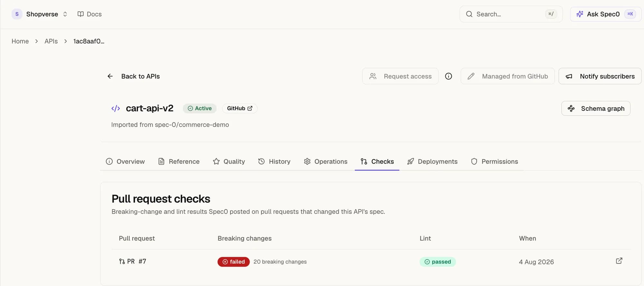Click the PR #7 row label
Screen dimensions: 644x286
(x=133, y=262)
